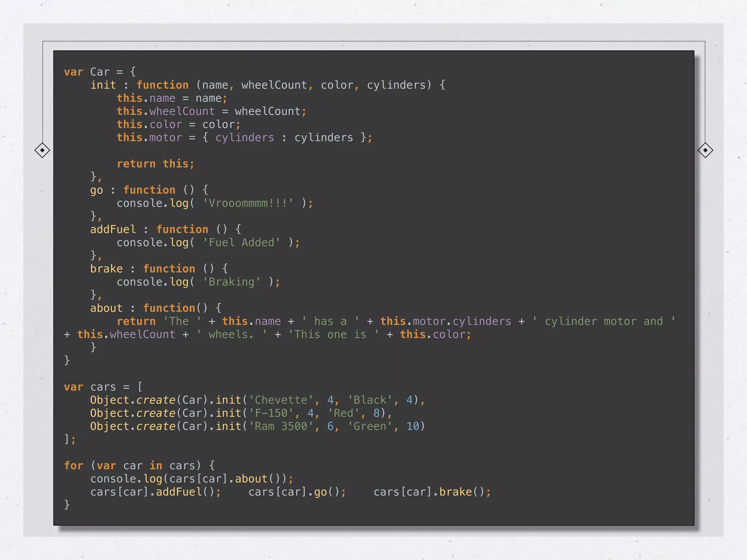
Task: Click the 'init' method name
Action: (103, 85)
